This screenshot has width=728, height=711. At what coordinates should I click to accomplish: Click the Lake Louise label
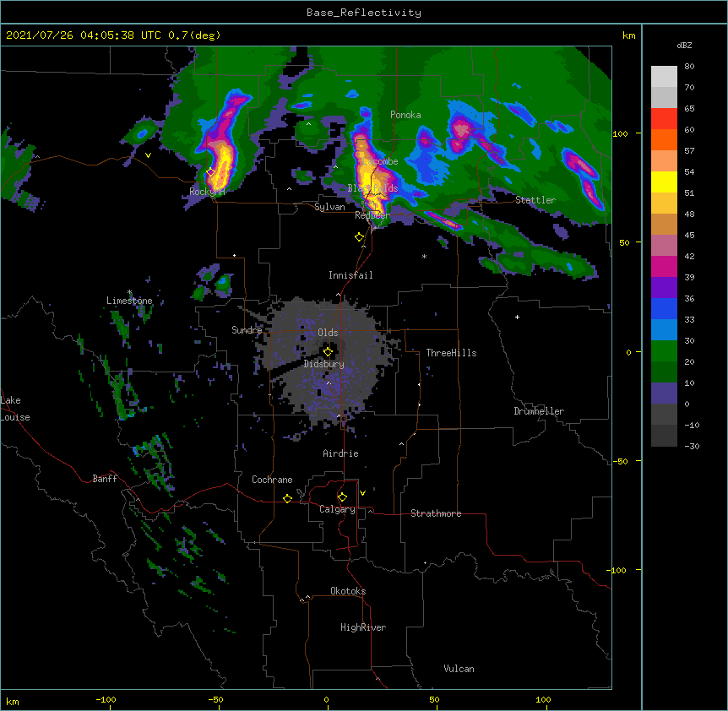point(14,409)
